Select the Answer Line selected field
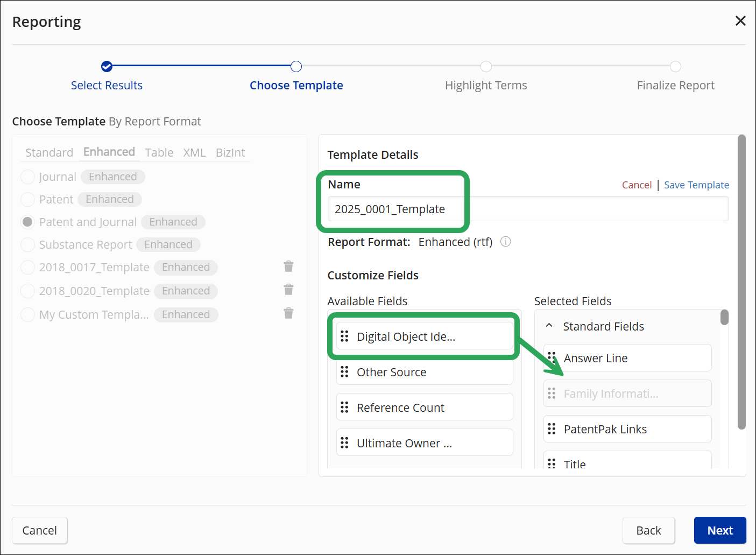This screenshot has height=555, width=756. coord(627,358)
